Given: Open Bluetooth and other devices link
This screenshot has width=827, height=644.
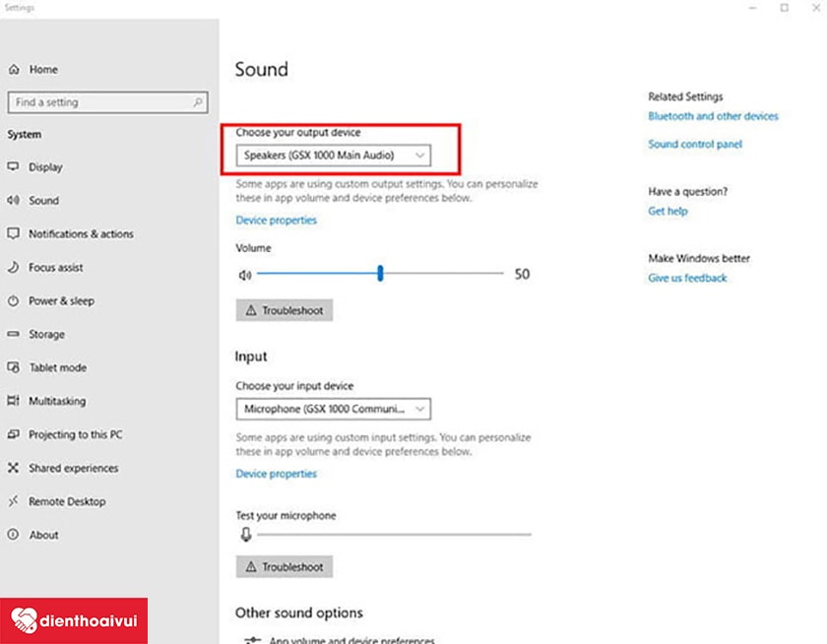Looking at the screenshot, I should coord(713,116).
